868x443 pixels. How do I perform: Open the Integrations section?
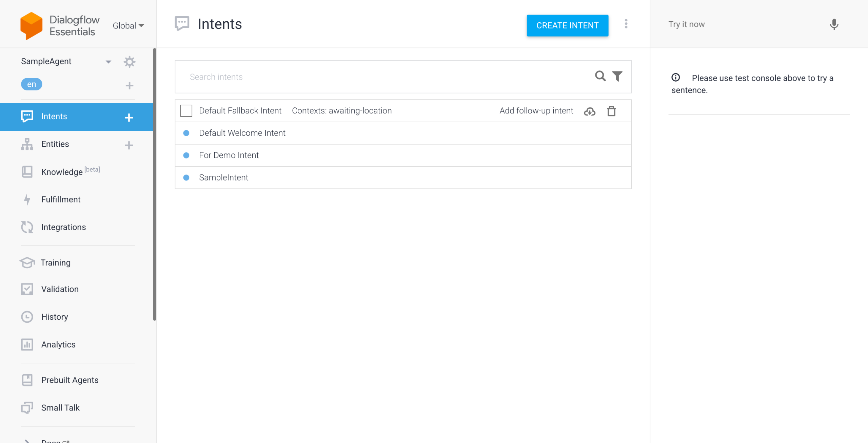(63, 227)
